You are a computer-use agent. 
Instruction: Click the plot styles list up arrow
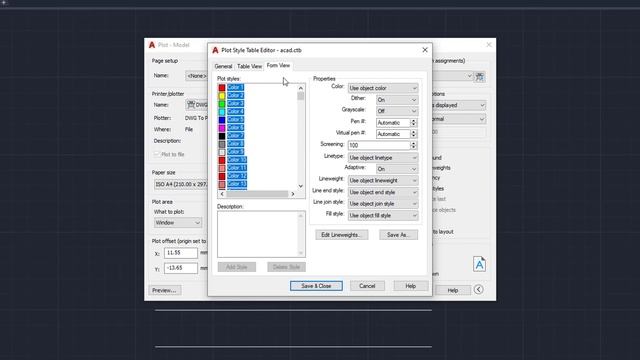pyautogui.click(x=301, y=88)
